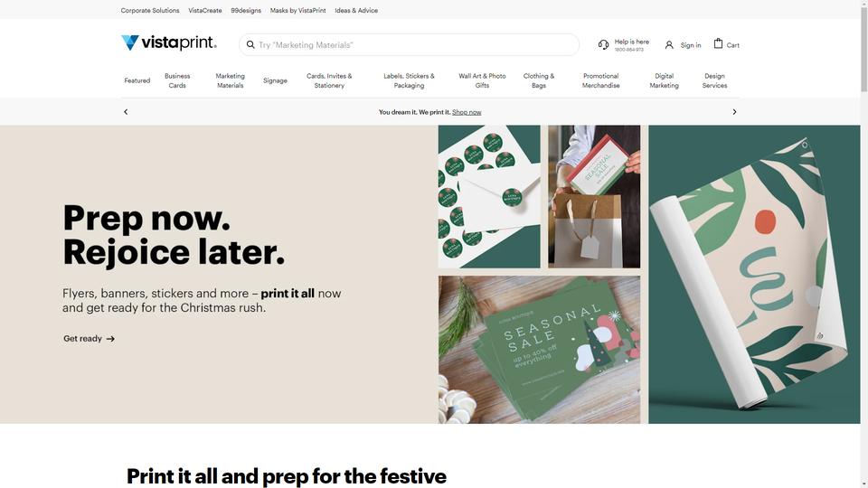
Task: Focus the Marketing Materials search field
Action: point(409,45)
